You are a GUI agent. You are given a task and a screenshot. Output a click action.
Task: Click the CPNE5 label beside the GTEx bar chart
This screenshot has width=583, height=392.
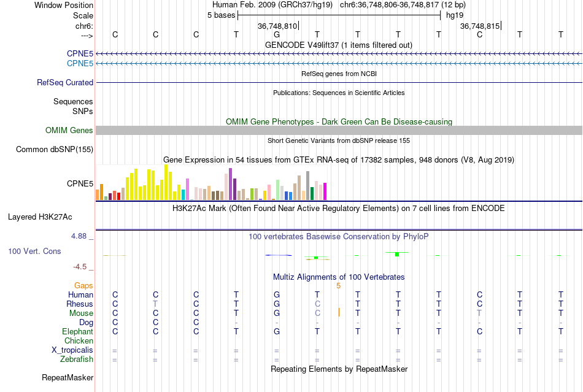point(80,183)
